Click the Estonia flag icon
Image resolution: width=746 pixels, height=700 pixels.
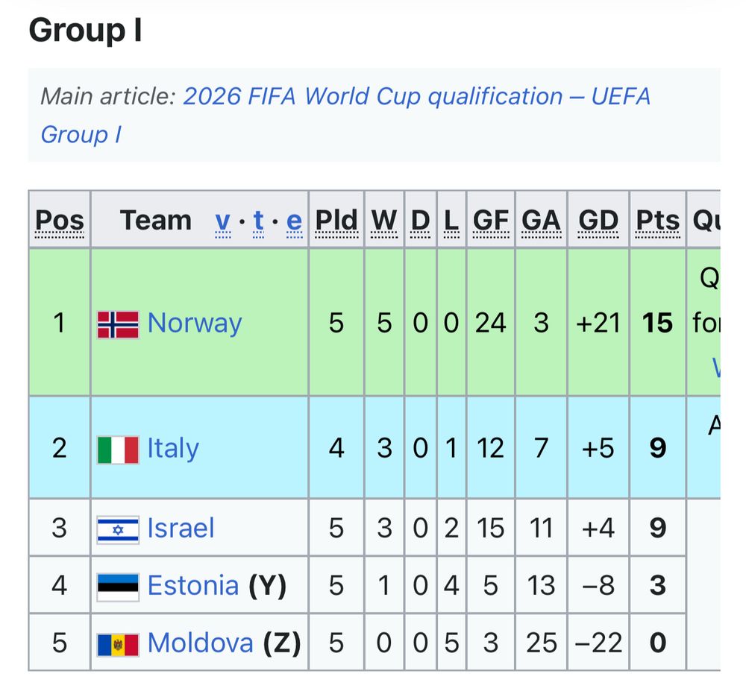click(x=118, y=586)
